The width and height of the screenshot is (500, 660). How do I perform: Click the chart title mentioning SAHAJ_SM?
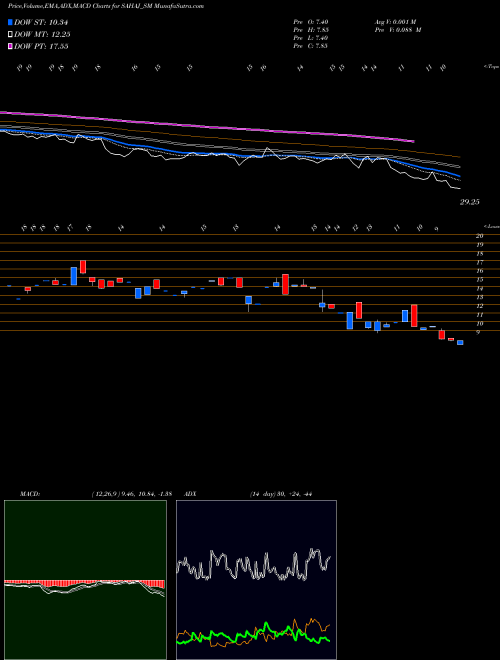pyautogui.click(x=106, y=6)
